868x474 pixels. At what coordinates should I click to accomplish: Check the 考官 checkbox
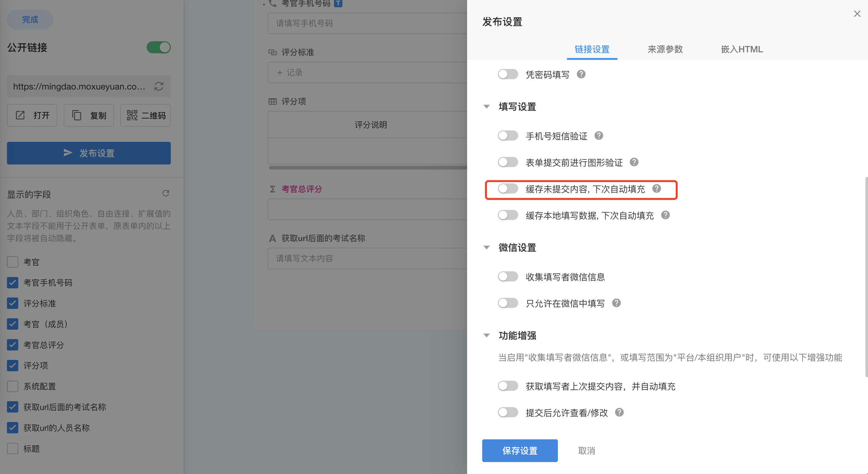(x=13, y=262)
